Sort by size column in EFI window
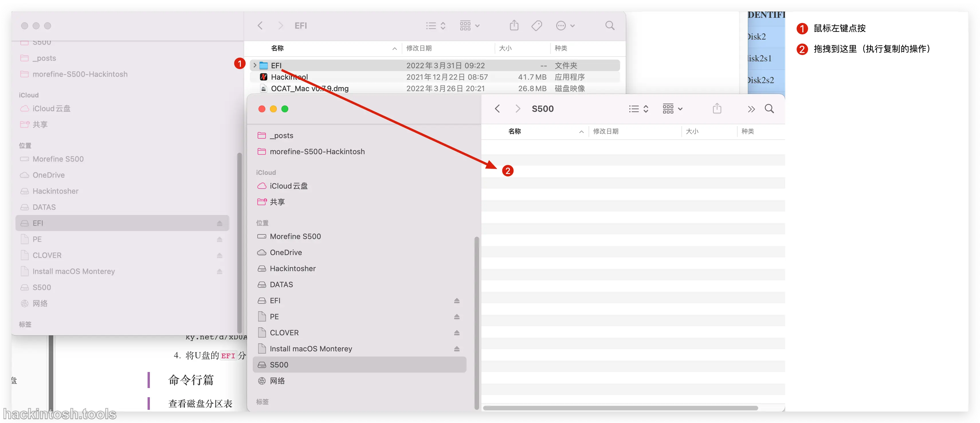The width and height of the screenshot is (980, 423). click(505, 48)
